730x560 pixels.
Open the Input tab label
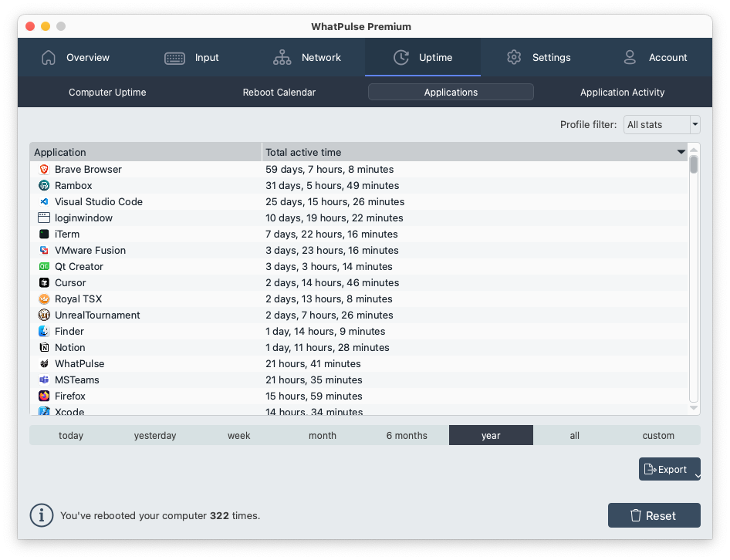point(207,58)
